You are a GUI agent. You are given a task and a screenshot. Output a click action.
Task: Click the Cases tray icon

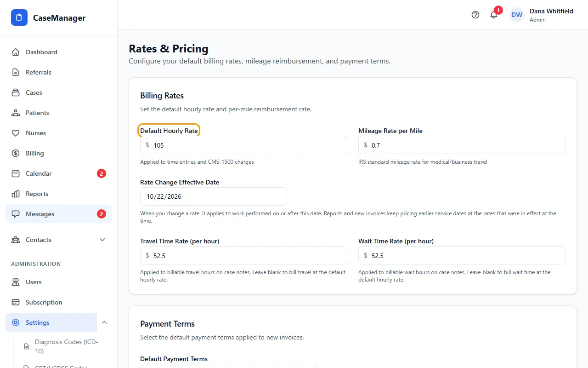[x=16, y=92]
